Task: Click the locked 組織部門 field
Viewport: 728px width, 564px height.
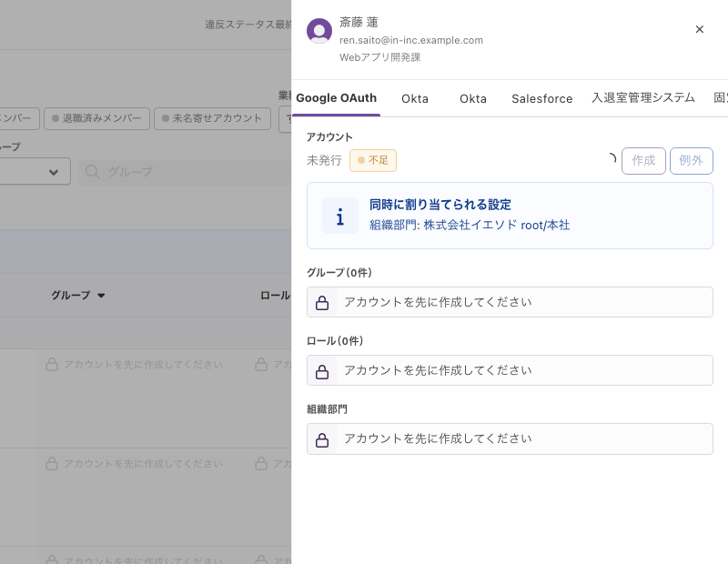Action: tap(510, 438)
